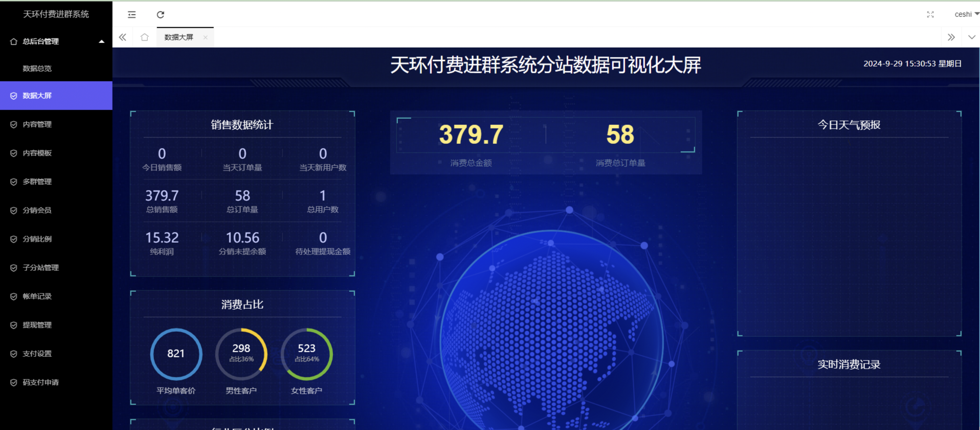
Task: Click the 今日销售额 value
Action: (x=162, y=154)
